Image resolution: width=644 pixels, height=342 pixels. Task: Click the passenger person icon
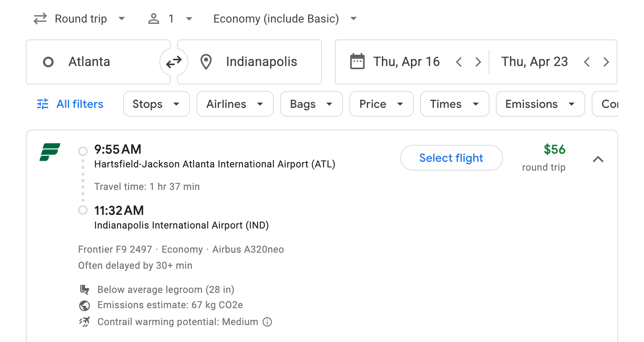(x=153, y=18)
